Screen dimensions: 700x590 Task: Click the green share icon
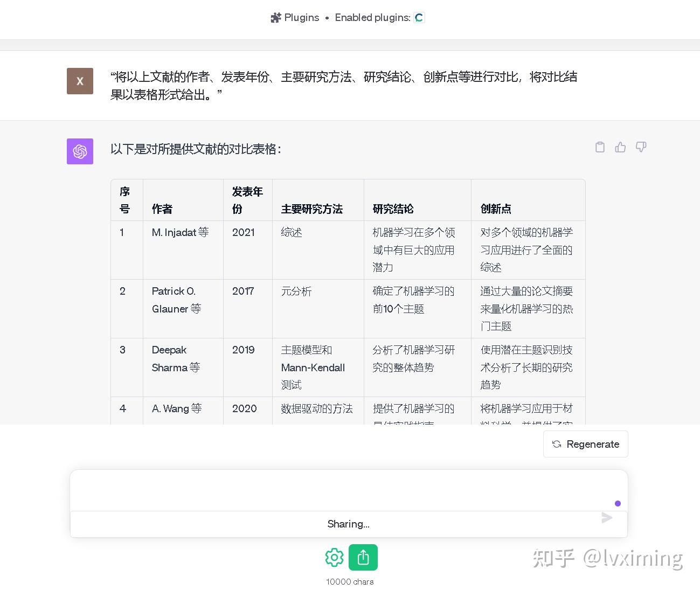pyautogui.click(x=363, y=557)
